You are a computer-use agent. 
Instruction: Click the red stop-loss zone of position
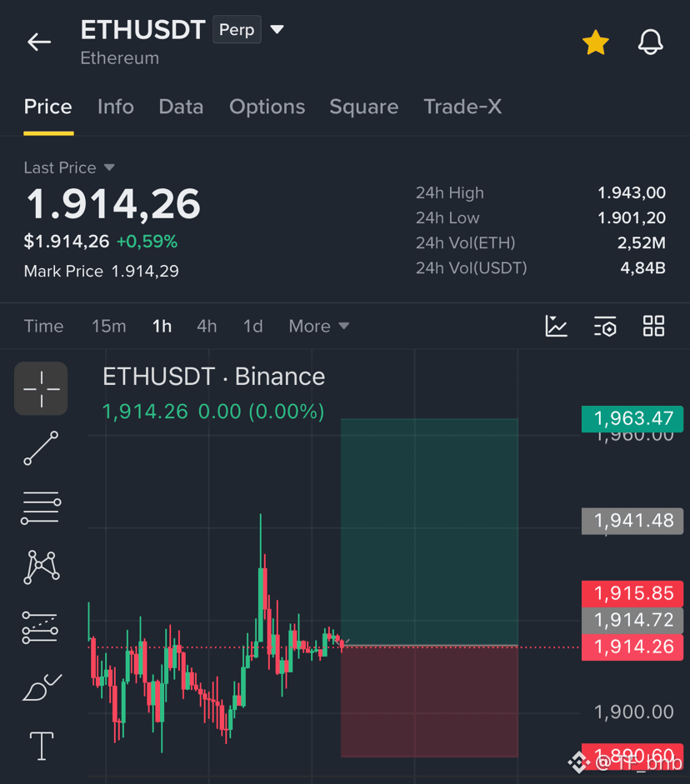point(429,702)
